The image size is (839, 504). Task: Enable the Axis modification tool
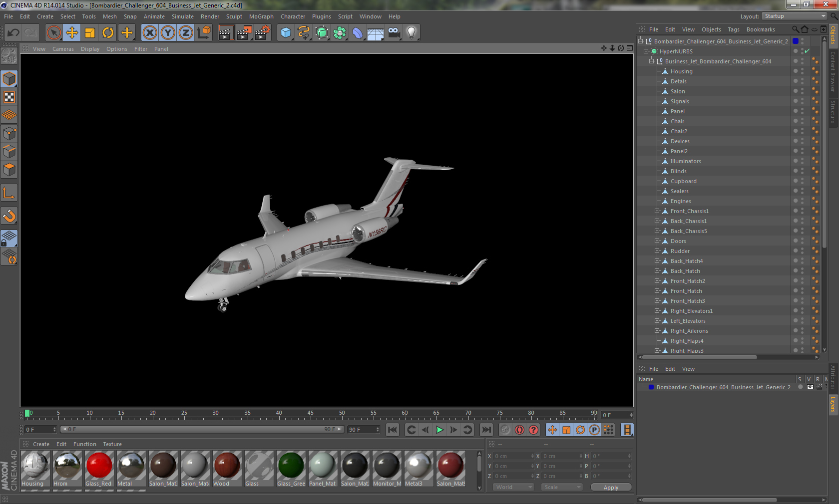(9, 193)
